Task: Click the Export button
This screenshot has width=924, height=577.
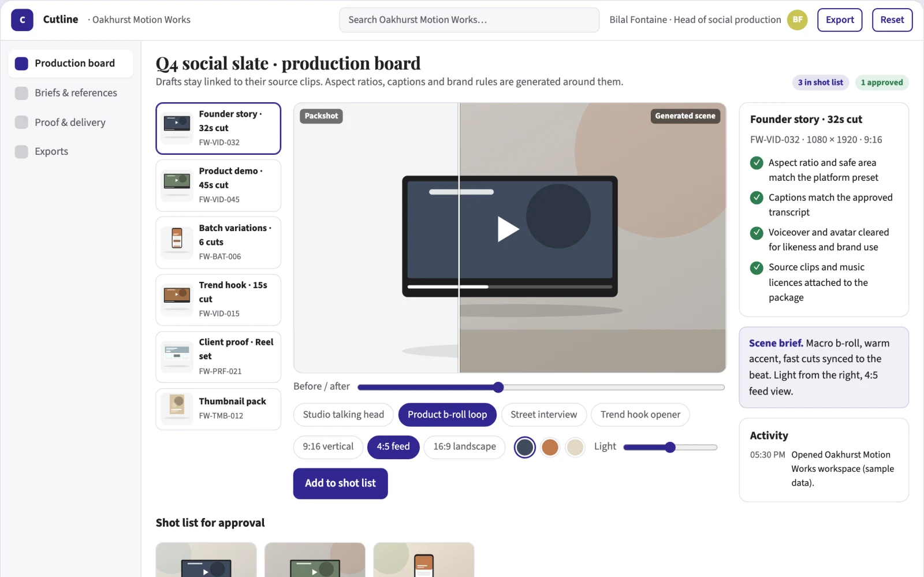Action: pos(840,20)
